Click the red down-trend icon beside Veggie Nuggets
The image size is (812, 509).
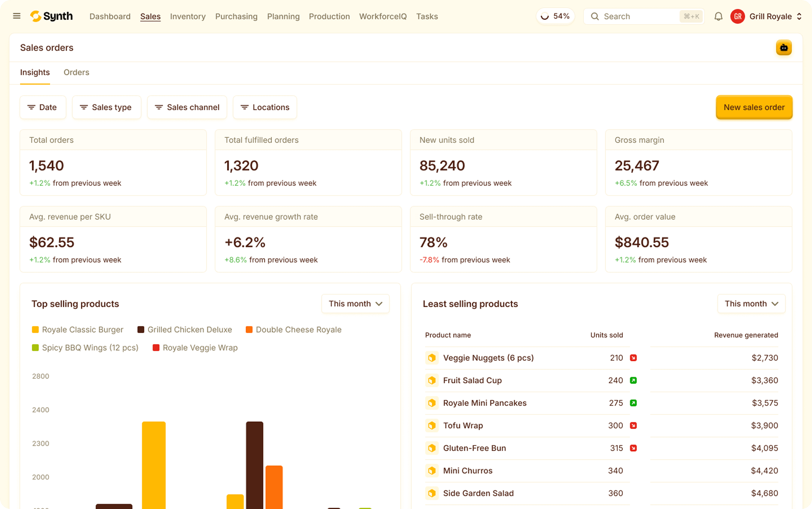633,358
